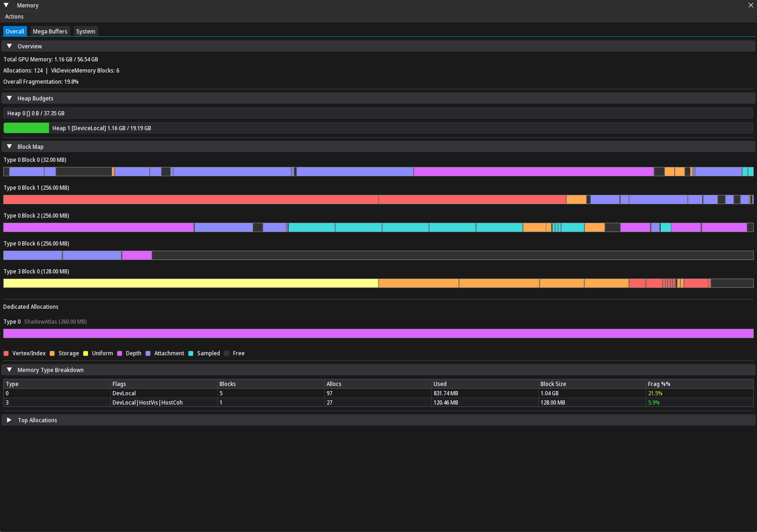Click the Free legend swatch

[x=227, y=353]
